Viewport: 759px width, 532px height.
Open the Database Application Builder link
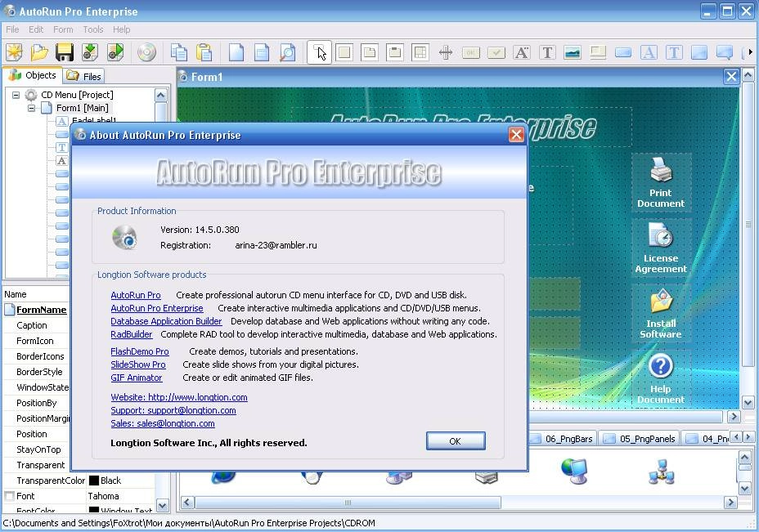tap(166, 321)
